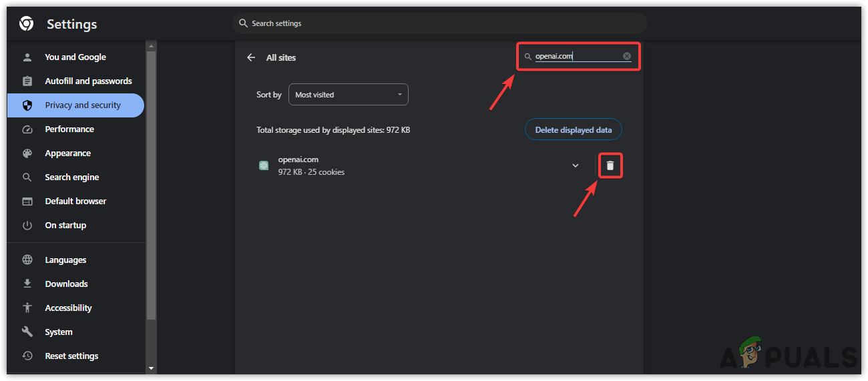Viewport: 868px width, 381px height.
Task: Click the Autofill and passwords clipboard icon
Action: [27, 81]
